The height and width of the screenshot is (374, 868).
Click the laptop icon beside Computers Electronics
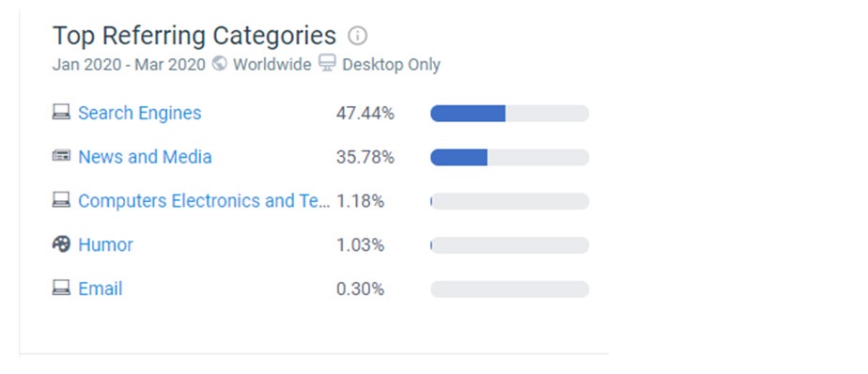(x=61, y=200)
